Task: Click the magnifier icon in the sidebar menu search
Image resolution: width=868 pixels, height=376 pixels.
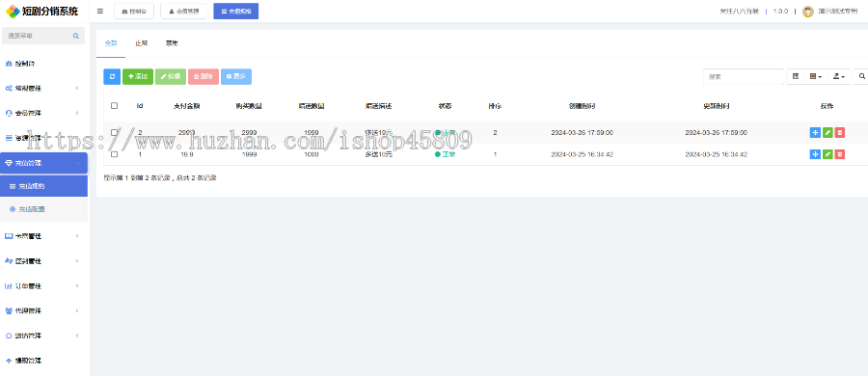Action: pyautogui.click(x=76, y=36)
